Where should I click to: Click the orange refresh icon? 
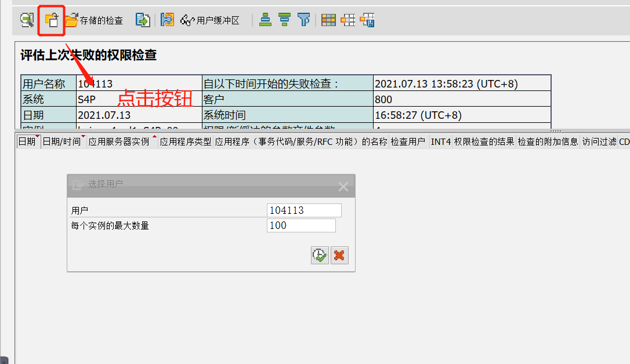coord(166,19)
